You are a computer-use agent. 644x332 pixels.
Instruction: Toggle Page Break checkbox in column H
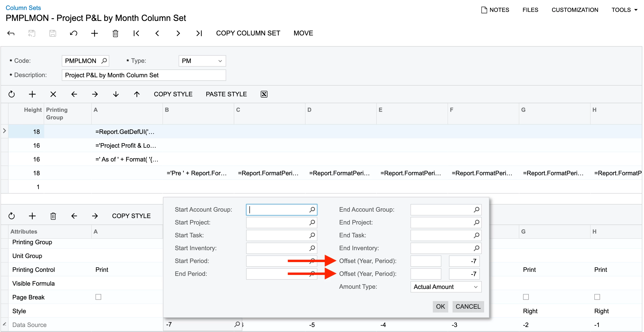[597, 297]
